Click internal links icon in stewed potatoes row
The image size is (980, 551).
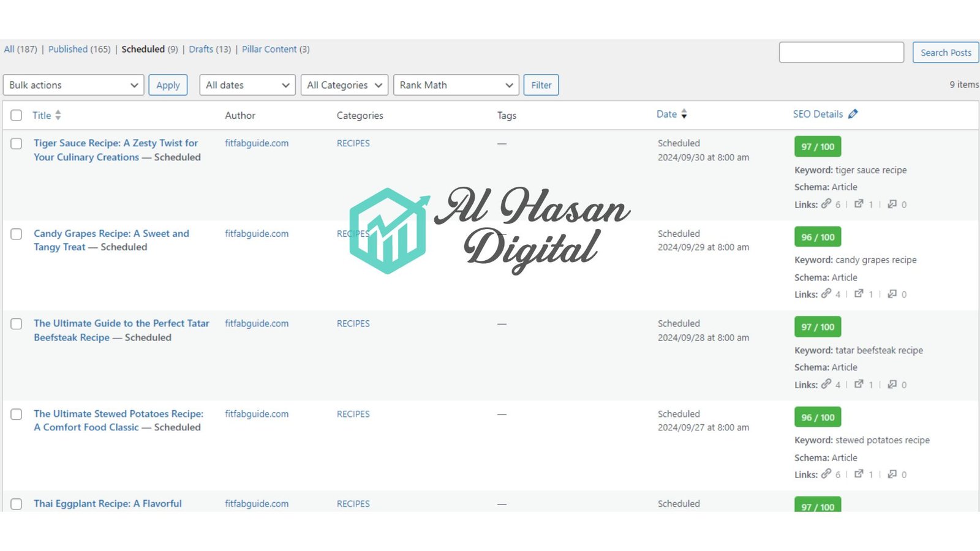click(x=826, y=474)
